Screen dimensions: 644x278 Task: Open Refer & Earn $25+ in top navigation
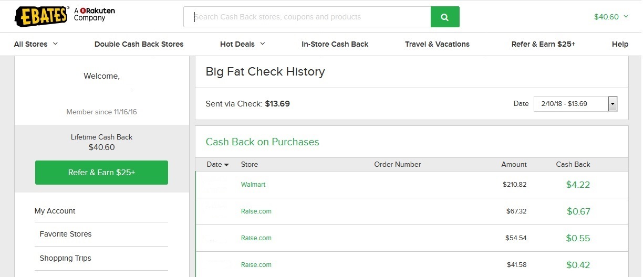pos(543,44)
